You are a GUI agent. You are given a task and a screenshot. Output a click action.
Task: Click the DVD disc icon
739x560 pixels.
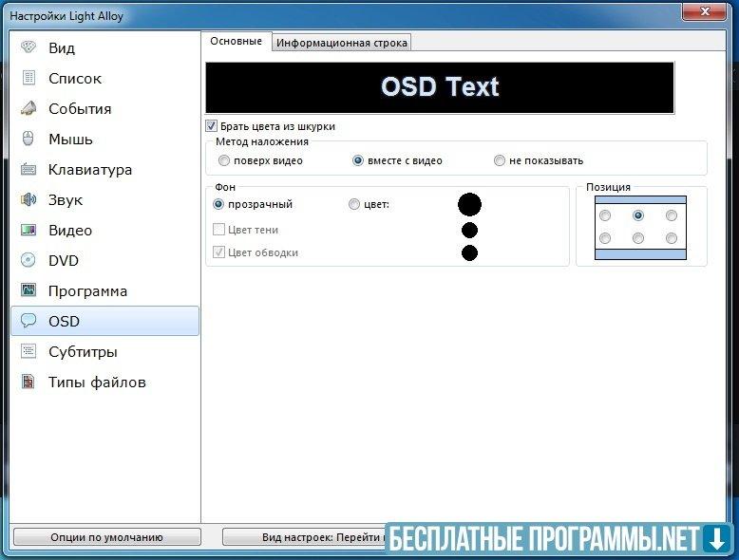click(x=28, y=261)
